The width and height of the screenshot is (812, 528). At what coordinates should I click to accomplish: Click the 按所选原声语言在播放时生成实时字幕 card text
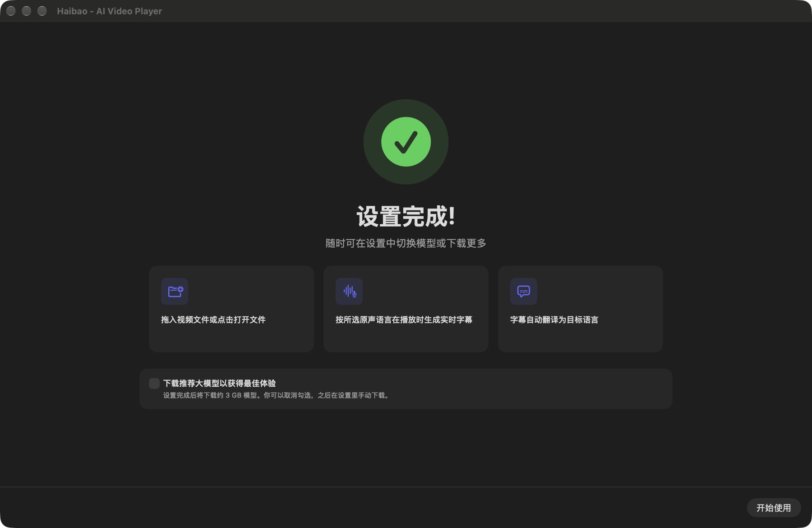coord(404,320)
